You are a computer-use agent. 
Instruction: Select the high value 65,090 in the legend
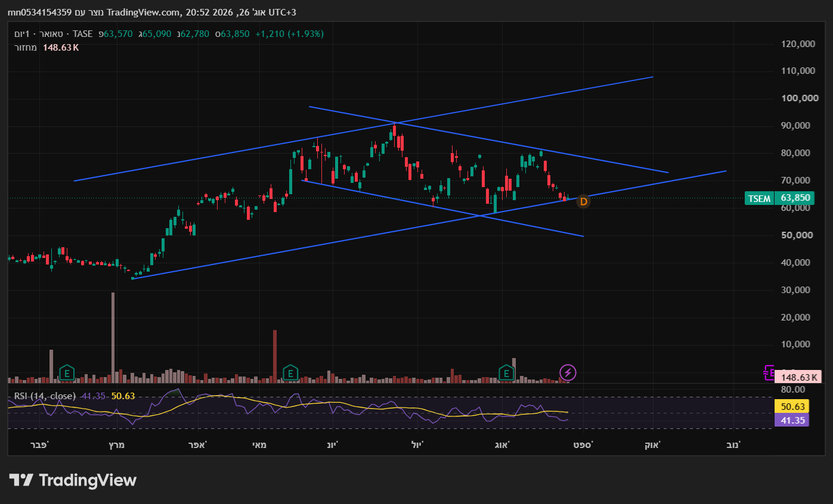coord(157,34)
